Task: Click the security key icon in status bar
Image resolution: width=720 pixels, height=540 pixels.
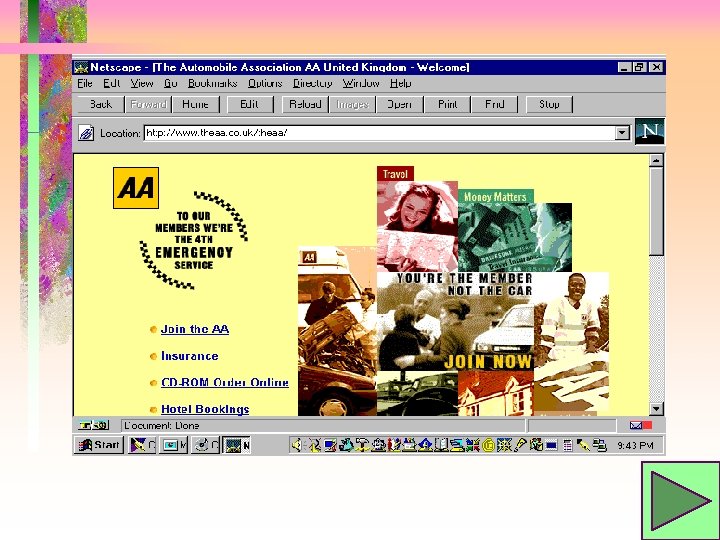Action: (93, 426)
